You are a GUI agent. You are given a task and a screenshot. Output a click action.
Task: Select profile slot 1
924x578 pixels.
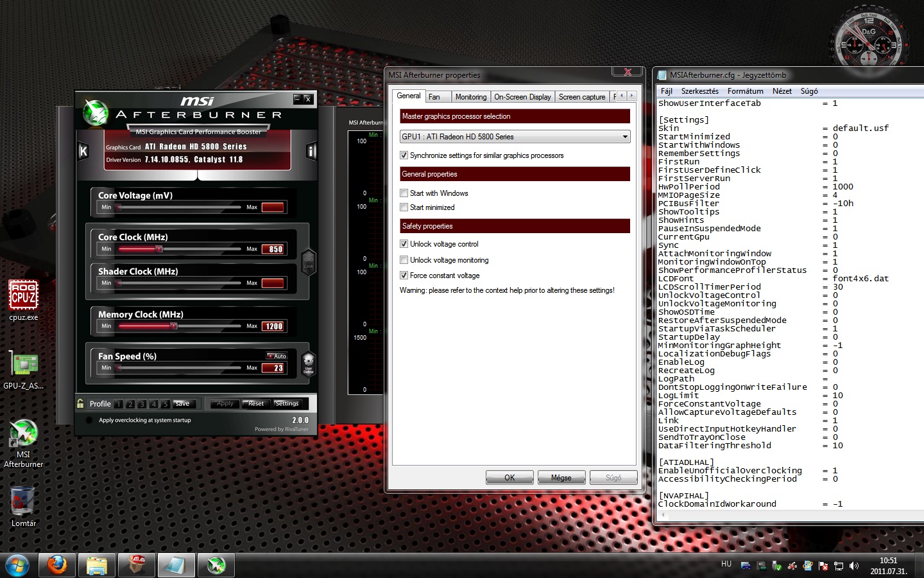[119, 404]
